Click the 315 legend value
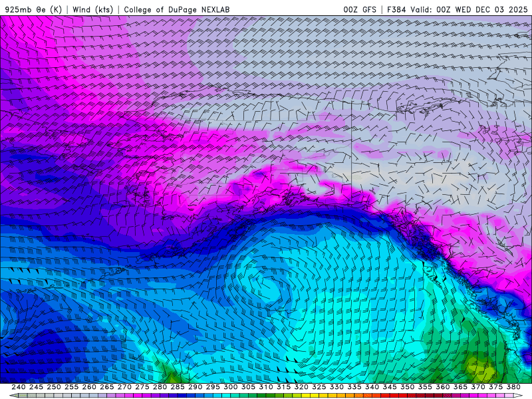This screenshot has width=532, height=399. tap(283, 387)
